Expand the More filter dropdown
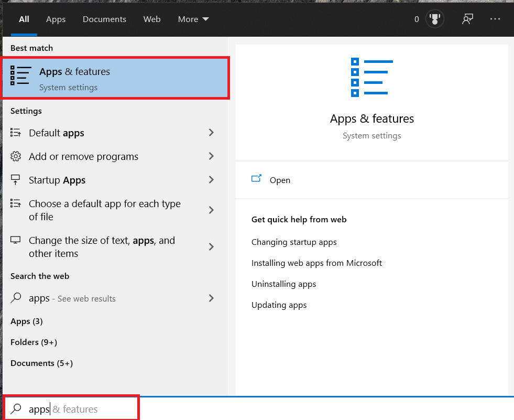 pyautogui.click(x=193, y=19)
